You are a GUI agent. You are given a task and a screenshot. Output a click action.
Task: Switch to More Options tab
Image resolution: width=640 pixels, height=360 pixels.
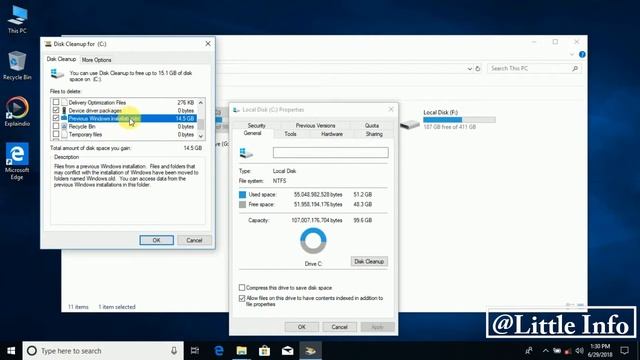96,60
